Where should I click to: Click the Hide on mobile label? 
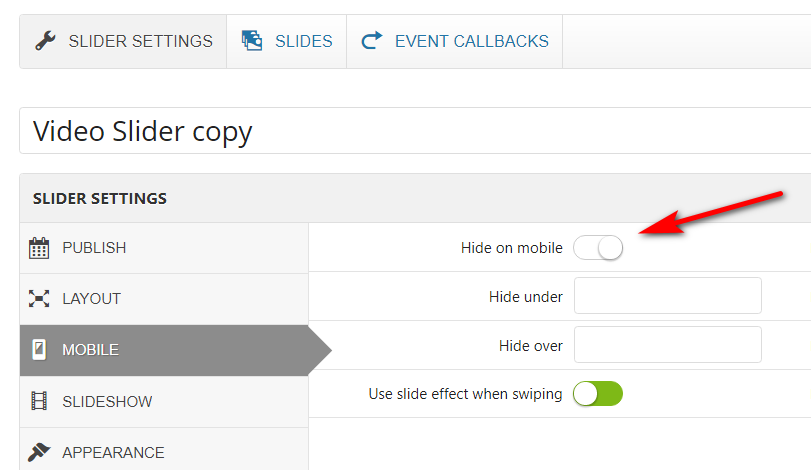pos(512,248)
